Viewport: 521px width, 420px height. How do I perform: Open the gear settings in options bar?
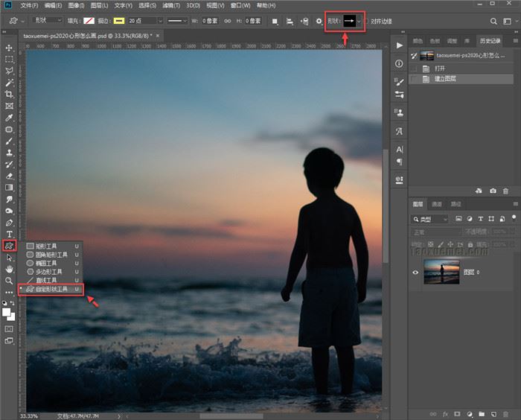point(319,22)
